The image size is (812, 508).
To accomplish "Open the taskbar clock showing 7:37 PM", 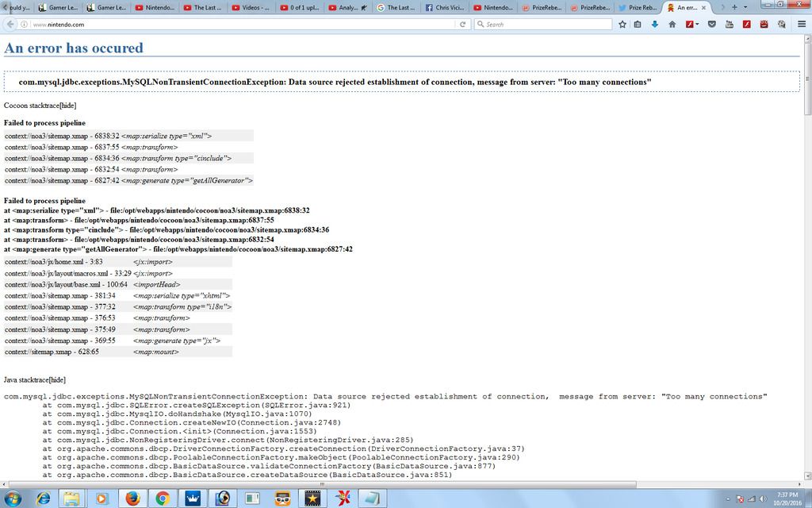I will 787,498.
